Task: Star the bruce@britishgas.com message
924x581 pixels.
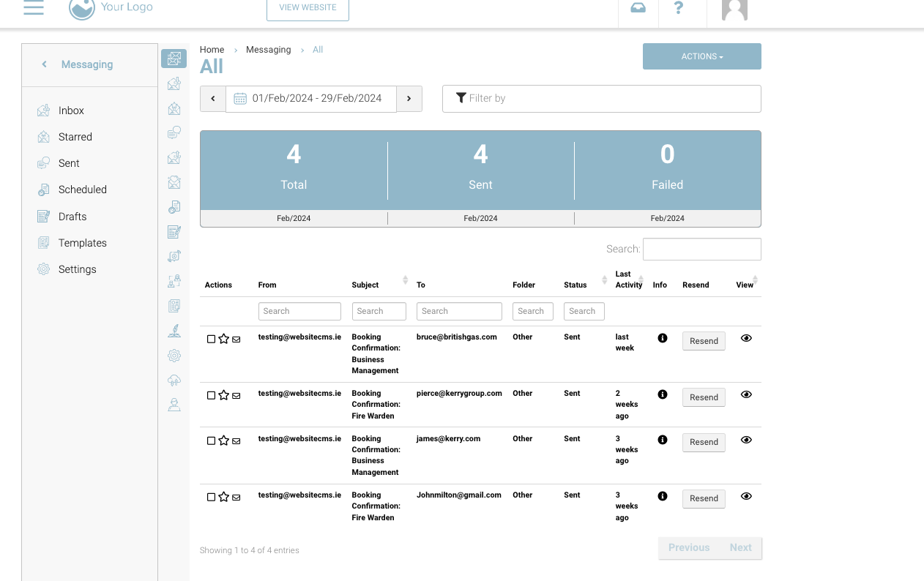Action: (224, 339)
